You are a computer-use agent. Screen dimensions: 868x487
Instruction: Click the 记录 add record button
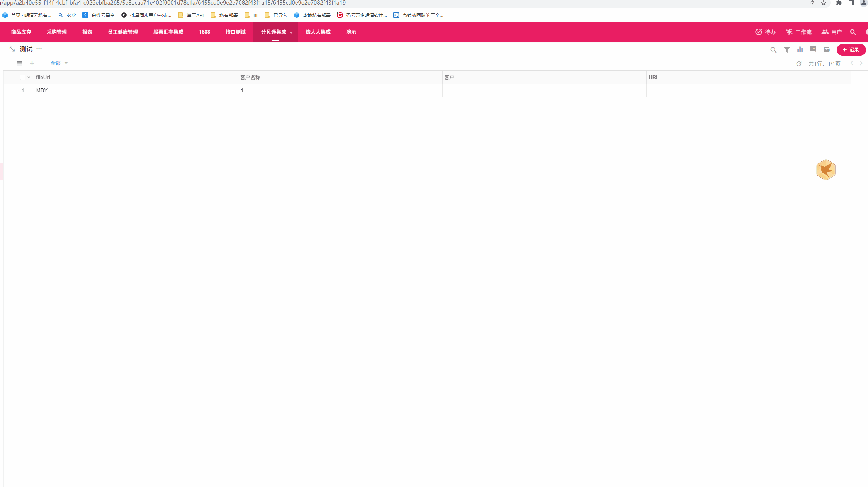click(851, 50)
